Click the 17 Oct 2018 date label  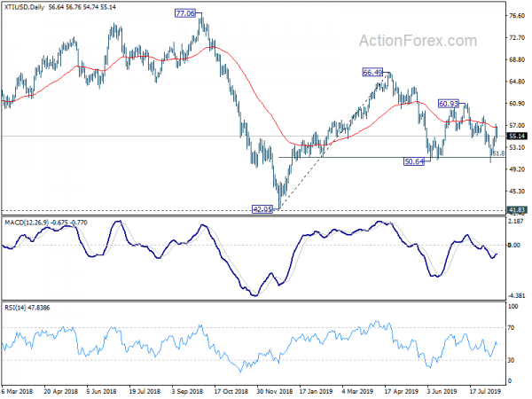tap(231, 392)
